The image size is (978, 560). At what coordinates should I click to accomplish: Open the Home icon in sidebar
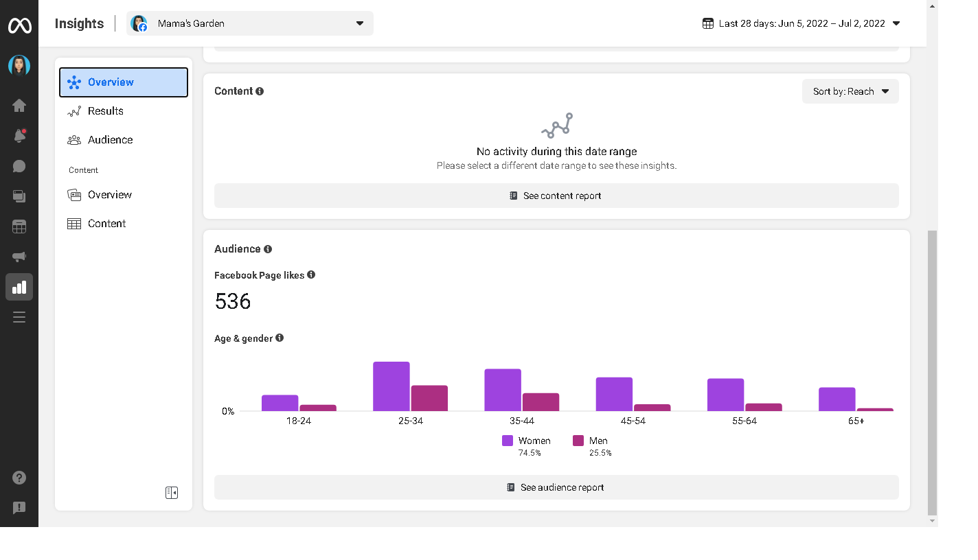[19, 106]
